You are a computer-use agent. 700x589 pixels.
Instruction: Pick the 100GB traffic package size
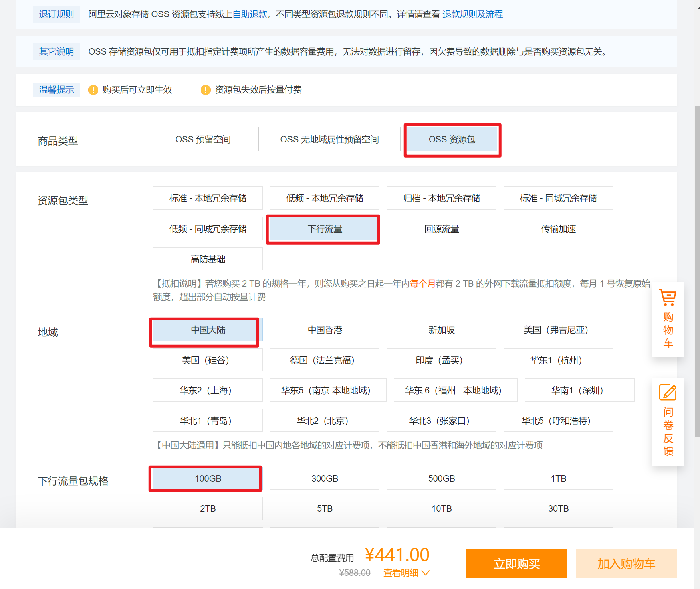tap(208, 478)
